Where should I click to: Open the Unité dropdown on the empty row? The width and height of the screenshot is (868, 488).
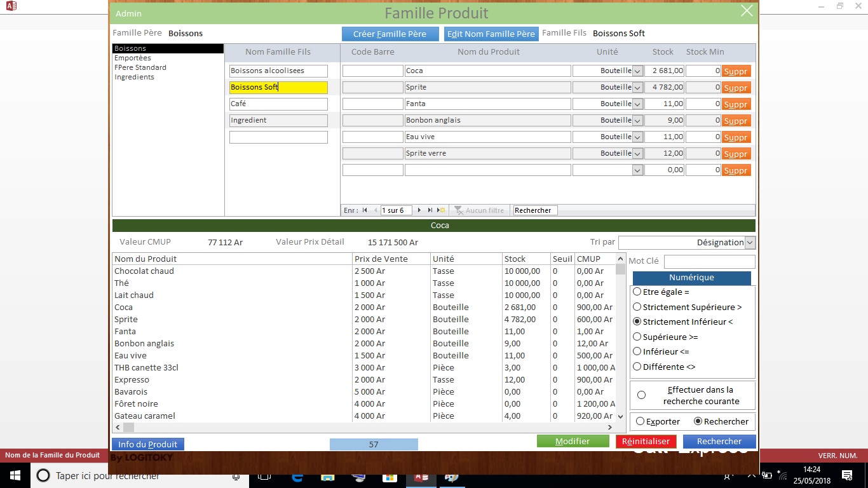637,170
